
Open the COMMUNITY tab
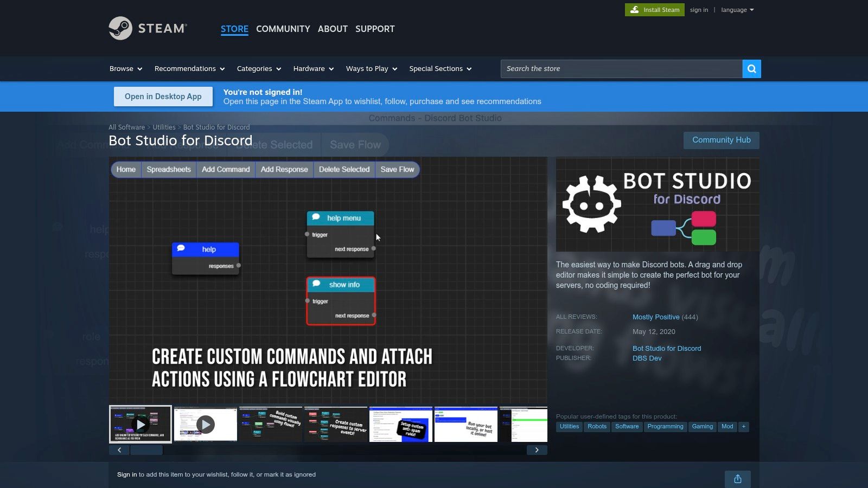(283, 29)
